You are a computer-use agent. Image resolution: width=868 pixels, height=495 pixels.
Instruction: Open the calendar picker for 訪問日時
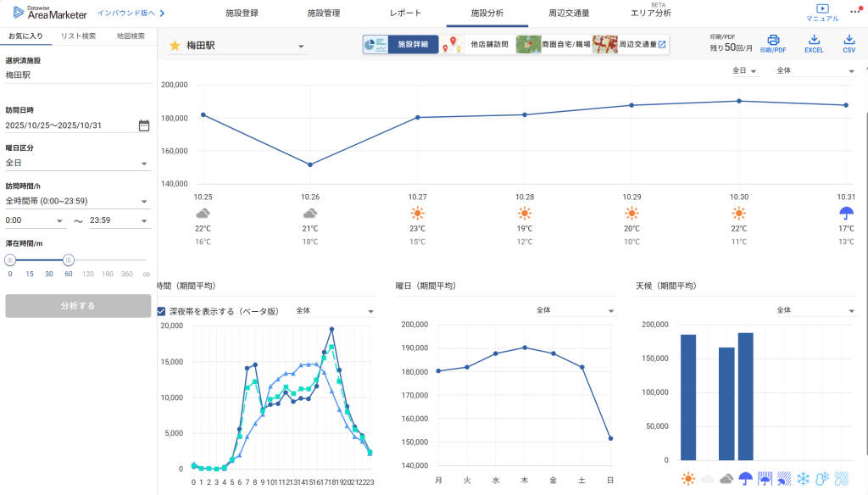pyautogui.click(x=144, y=125)
